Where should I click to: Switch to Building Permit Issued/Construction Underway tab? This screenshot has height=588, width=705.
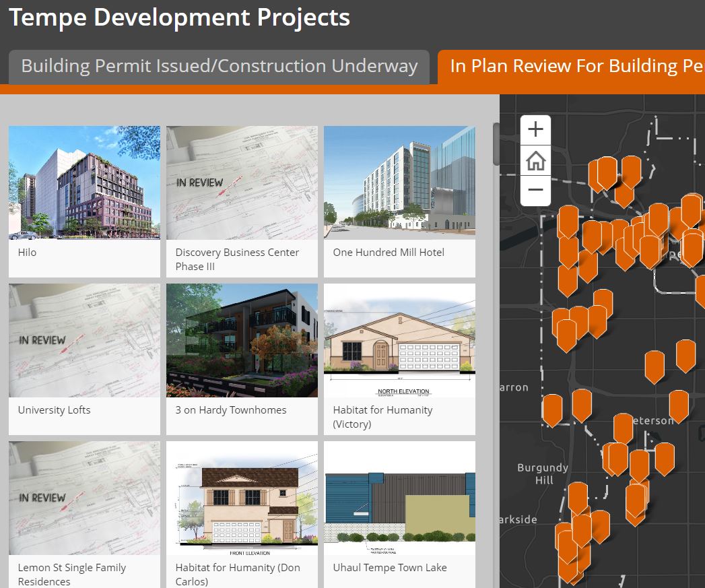[x=219, y=67]
